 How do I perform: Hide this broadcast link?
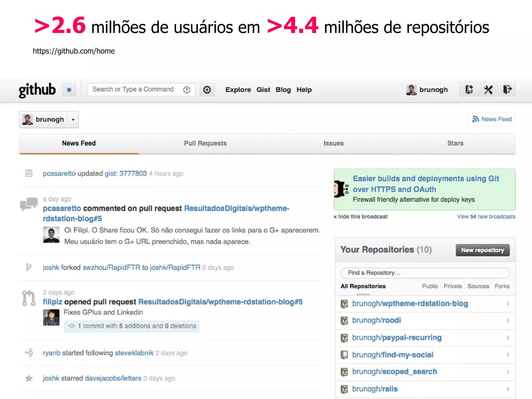tap(361, 217)
